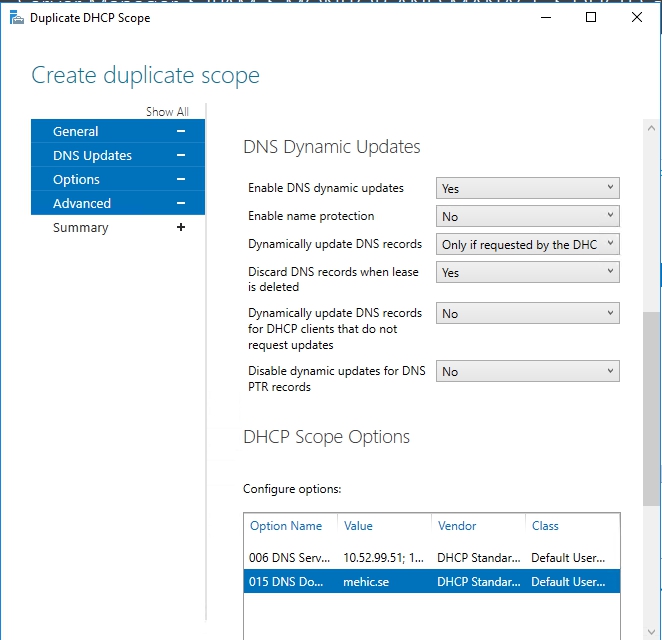
Task: Jump to the Summary section
Action: pyautogui.click(x=80, y=227)
